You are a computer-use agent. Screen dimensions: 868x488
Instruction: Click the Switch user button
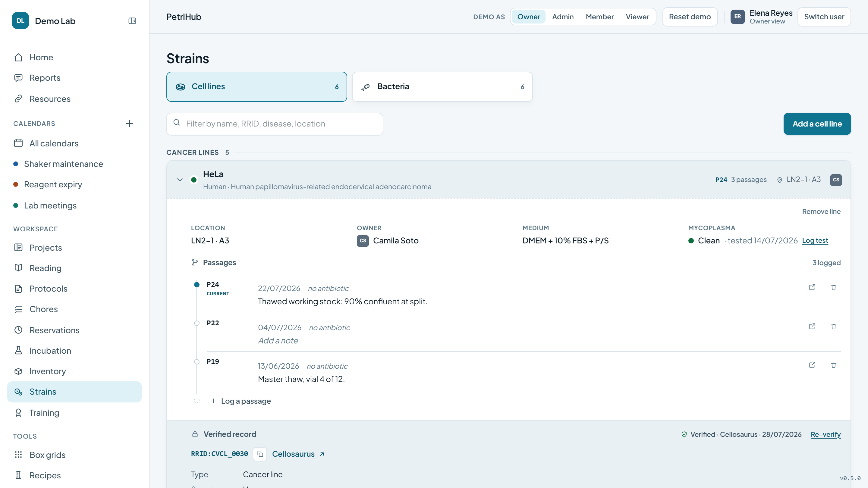click(x=824, y=17)
